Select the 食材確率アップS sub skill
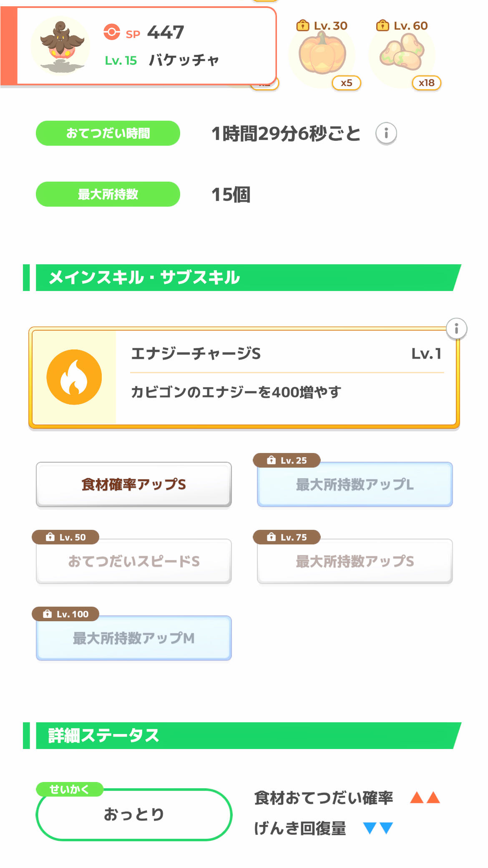488x868 pixels. (x=133, y=484)
